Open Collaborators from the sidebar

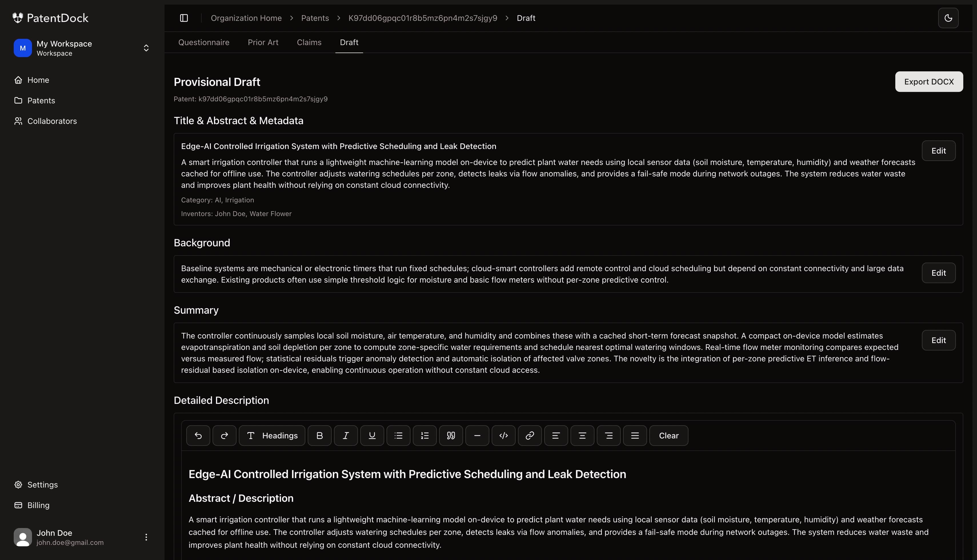pyautogui.click(x=52, y=121)
